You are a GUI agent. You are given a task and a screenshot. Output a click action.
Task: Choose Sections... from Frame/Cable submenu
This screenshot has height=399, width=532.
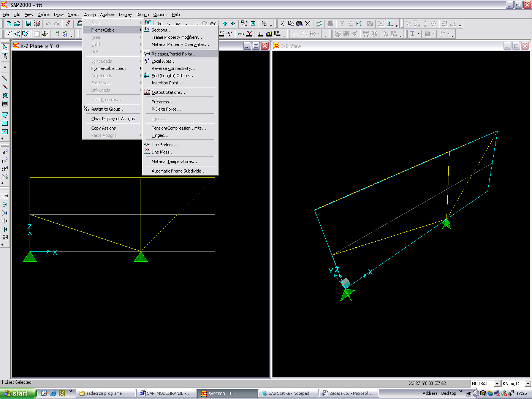click(180, 30)
